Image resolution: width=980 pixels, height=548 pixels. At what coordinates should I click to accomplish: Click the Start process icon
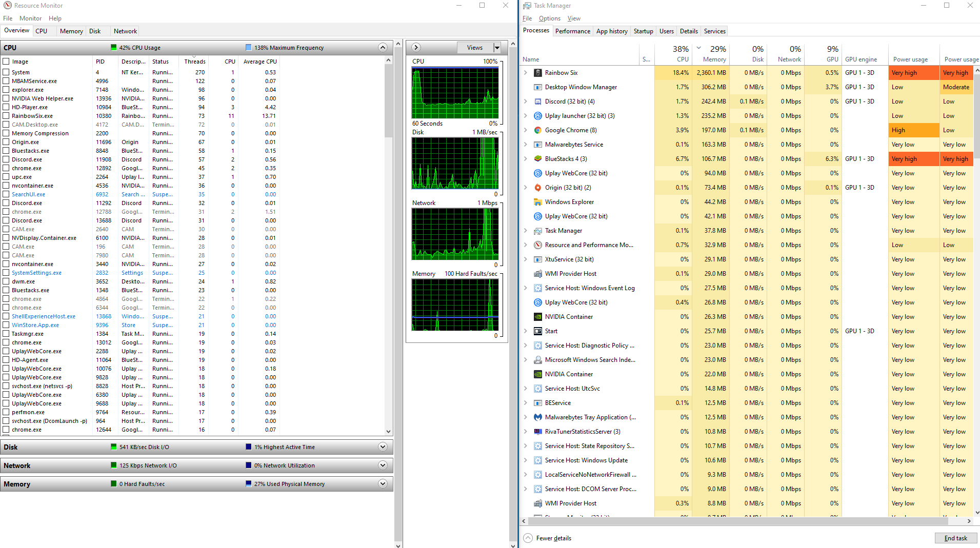pyautogui.click(x=537, y=331)
